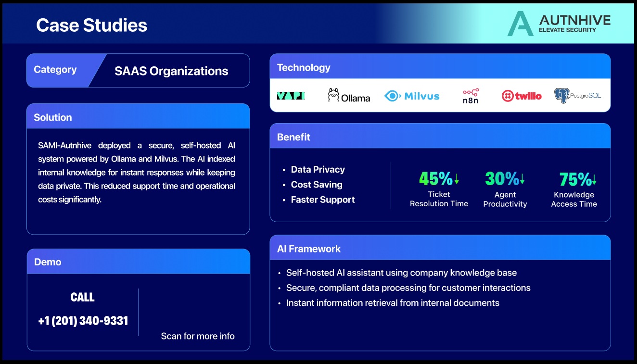This screenshot has width=637, height=364.
Task: Collapse the AI Framework section
Action: pyautogui.click(x=308, y=249)
